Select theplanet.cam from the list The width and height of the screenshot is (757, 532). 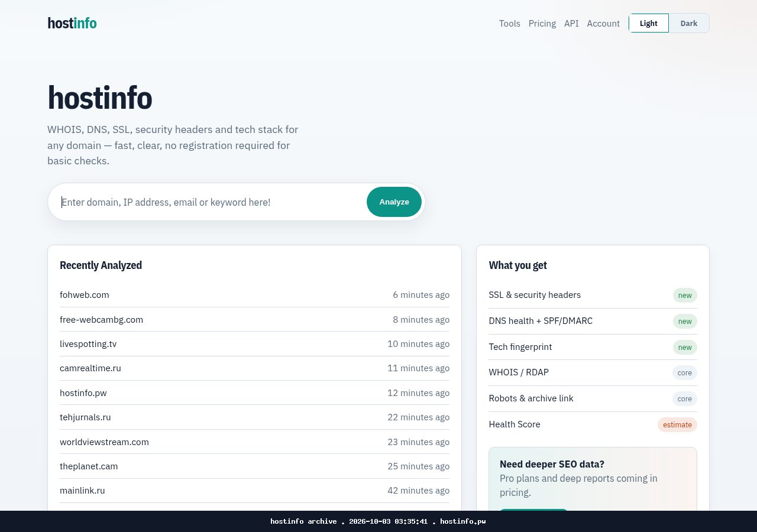(x=89, y=466)
